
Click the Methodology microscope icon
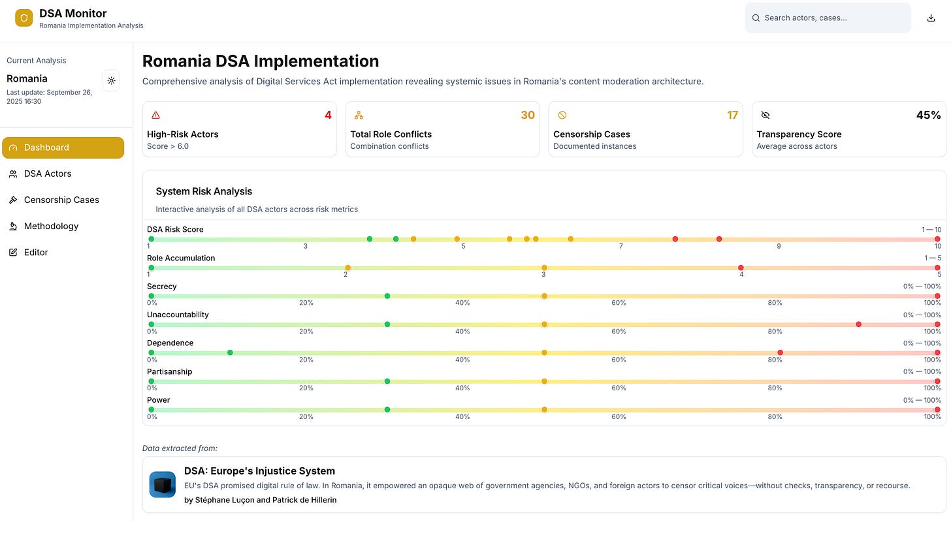click(x=13, y=226)
